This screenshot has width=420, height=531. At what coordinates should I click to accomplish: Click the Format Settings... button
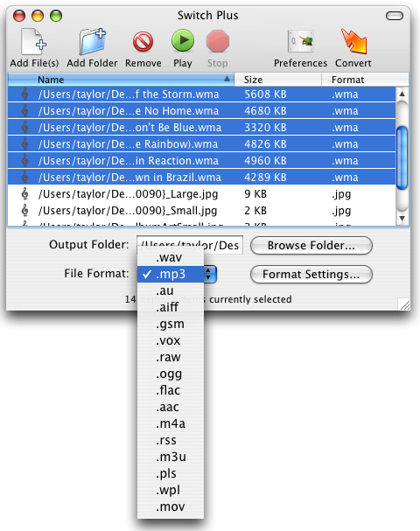[311, 275]
